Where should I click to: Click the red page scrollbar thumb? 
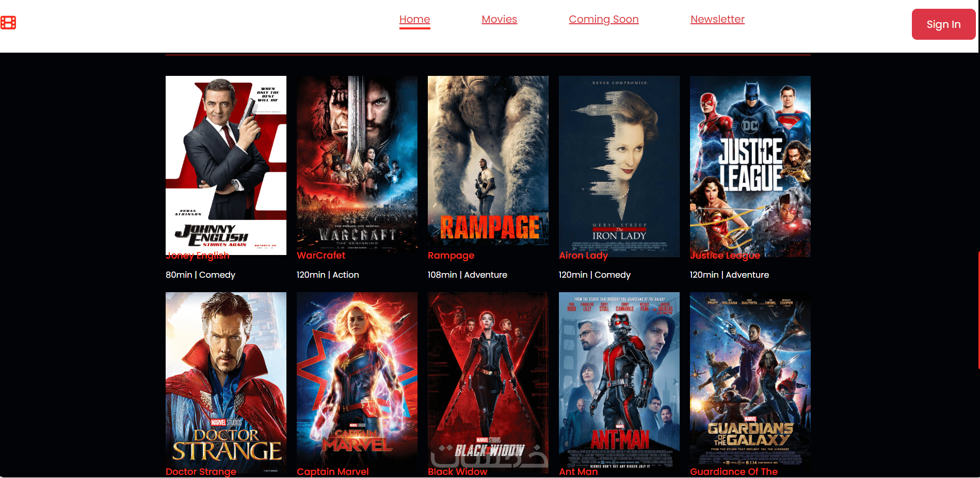pyautogui.click(x=978, y=310)
